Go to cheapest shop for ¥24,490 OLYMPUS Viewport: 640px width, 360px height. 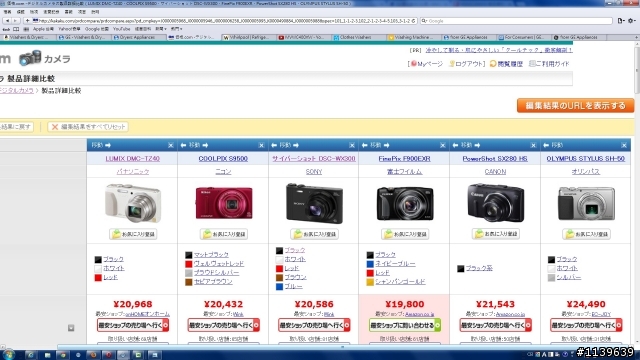pyautogui.click(x=586, y=325)
